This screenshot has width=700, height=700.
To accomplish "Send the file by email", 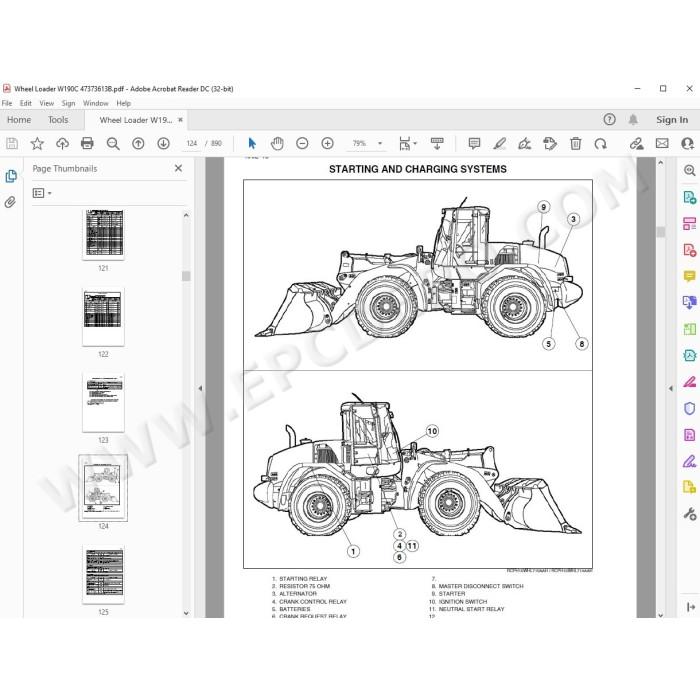I will (x=662, y=143).
